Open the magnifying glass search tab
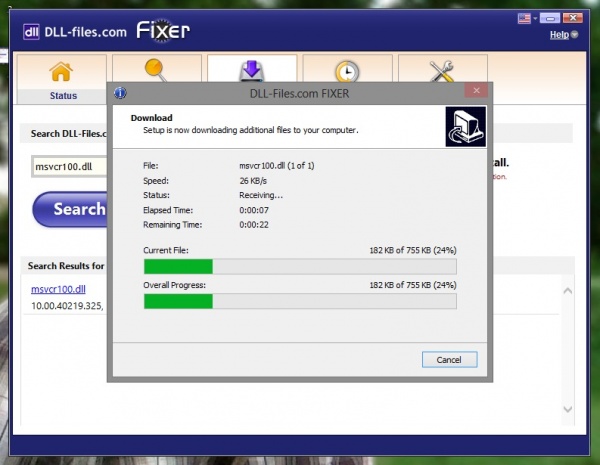 tap(157, 68)
